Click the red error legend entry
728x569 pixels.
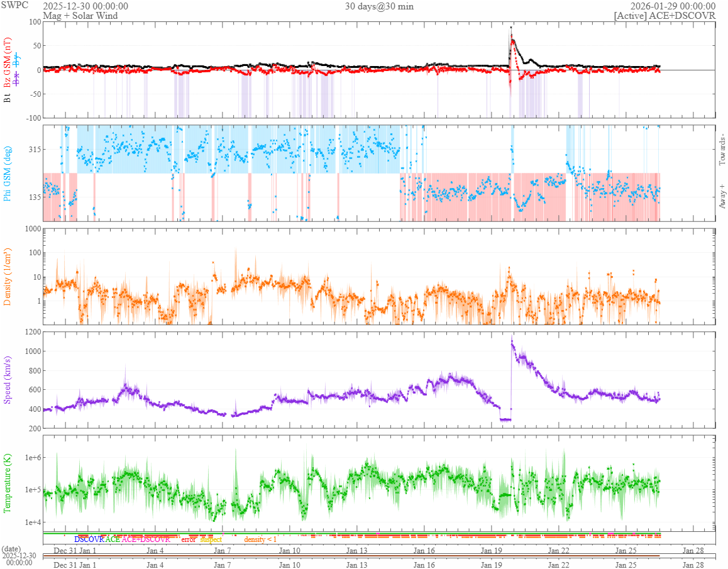pos(189,539)
